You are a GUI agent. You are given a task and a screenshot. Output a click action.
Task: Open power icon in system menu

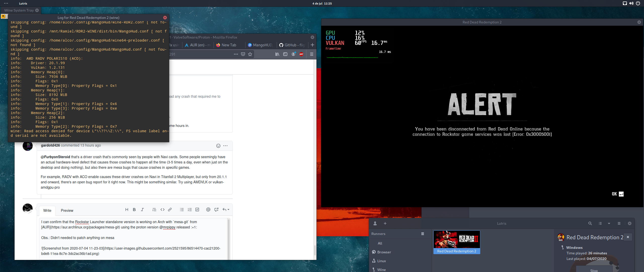point(638,3)
